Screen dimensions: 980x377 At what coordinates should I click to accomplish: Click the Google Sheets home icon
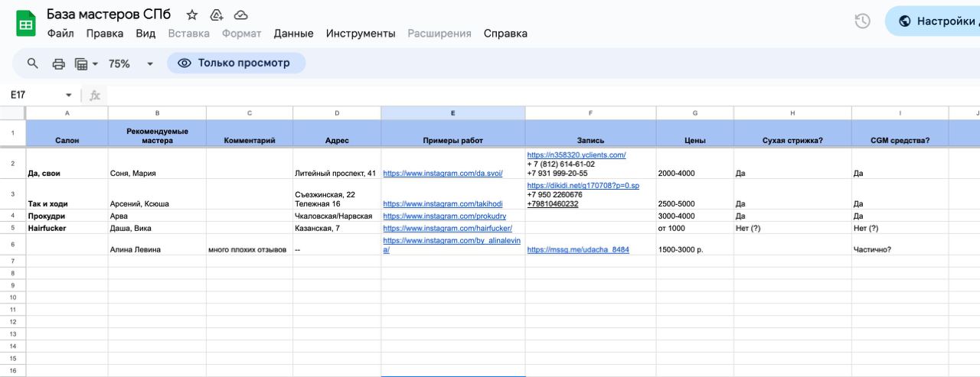pos(26,24)
